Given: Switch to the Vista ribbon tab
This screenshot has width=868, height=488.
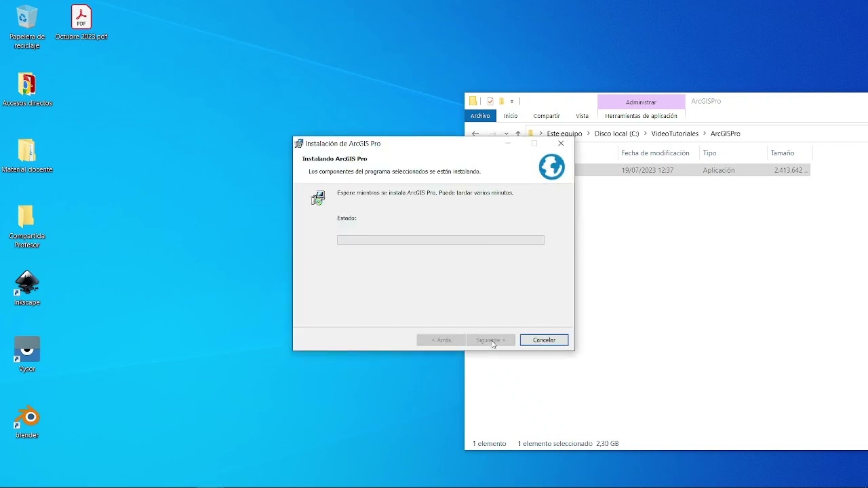Looking at the screenshot, I should pyautogui.click(x=582, y=116).
